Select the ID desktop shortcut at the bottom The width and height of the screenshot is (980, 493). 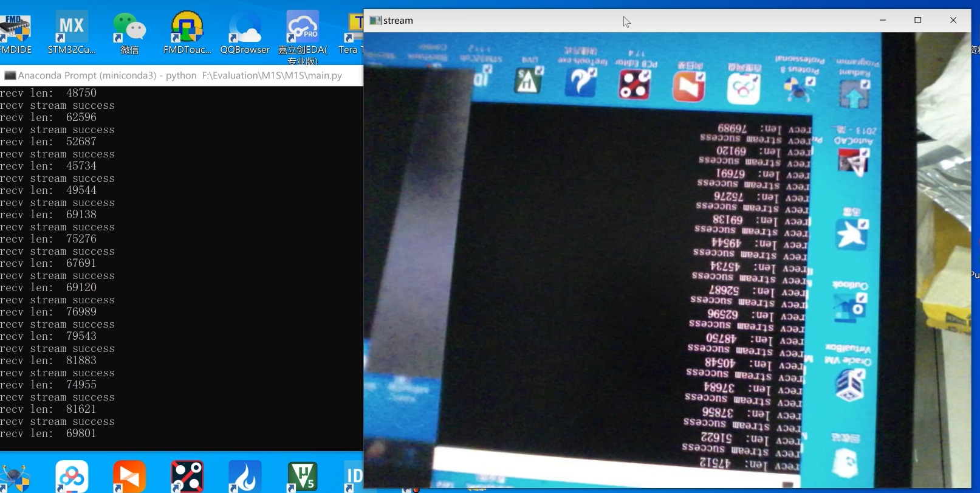(x=353, y=477)
